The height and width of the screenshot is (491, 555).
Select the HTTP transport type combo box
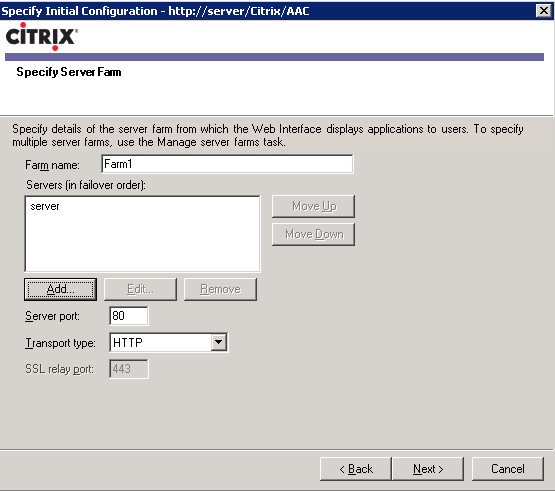tap(169, 342)
